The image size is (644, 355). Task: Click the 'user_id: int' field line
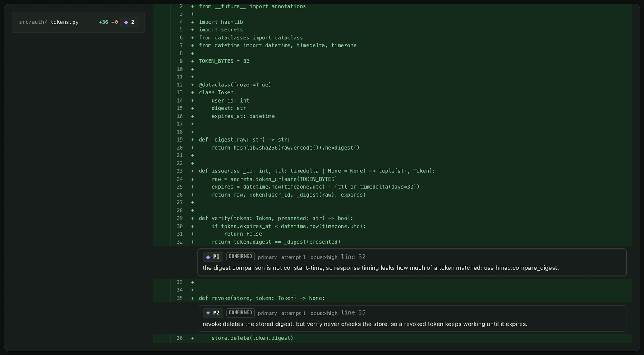click(230, 101)
